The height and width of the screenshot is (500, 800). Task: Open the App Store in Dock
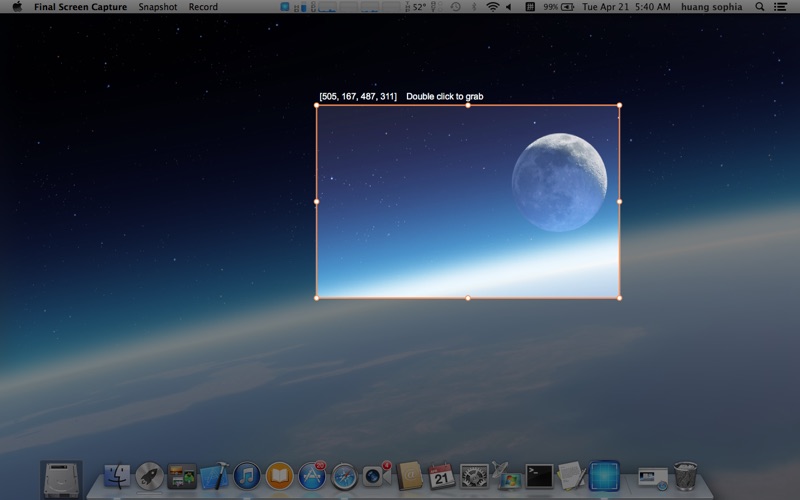312,476
